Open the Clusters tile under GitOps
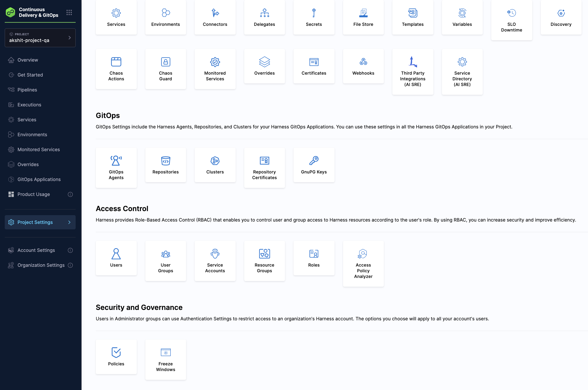 coord(215,165)
